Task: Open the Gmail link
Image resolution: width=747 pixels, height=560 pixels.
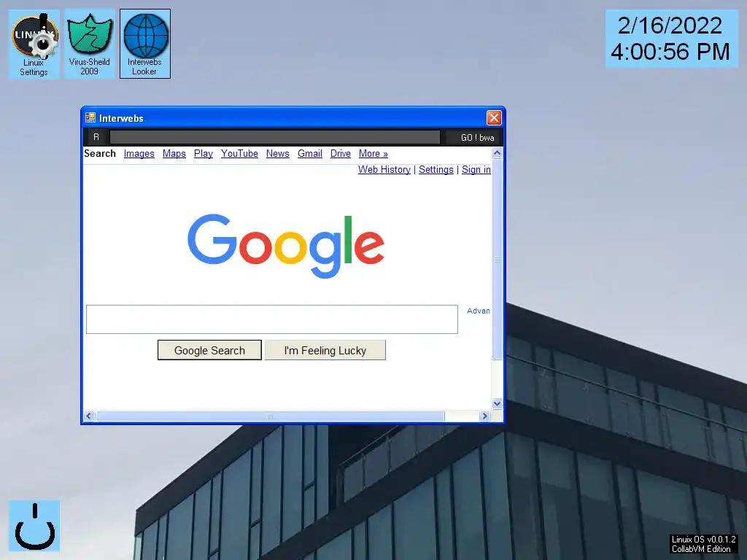Action: [310, 153]
